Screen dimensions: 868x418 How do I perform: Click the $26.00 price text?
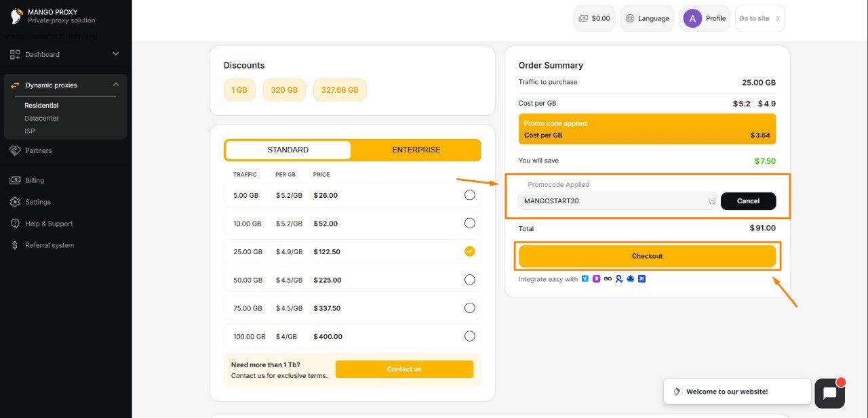[325, 195]
